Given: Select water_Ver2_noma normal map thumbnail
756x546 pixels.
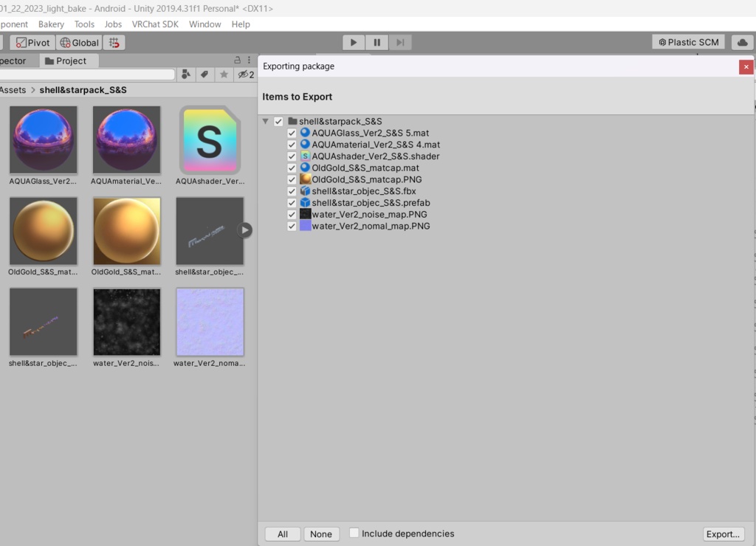Looking at the screenshot, I should pyautogui.click(x=210, y=322).
